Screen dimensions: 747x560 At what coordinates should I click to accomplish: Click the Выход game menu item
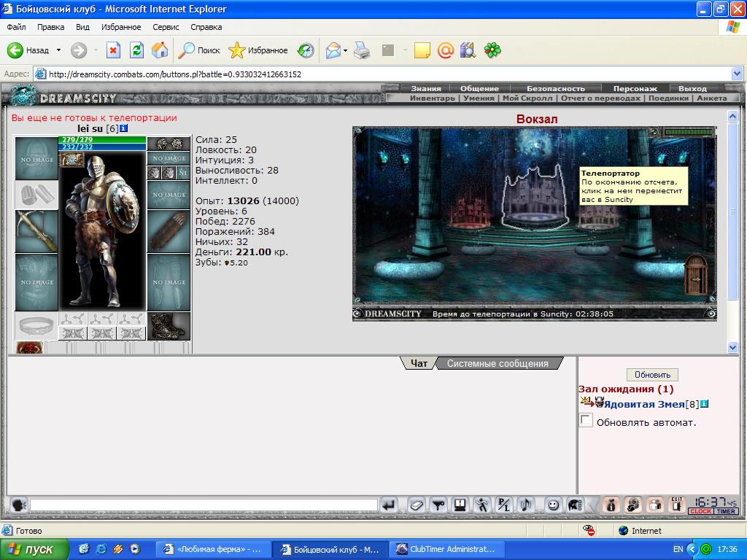tap(692, 88)
